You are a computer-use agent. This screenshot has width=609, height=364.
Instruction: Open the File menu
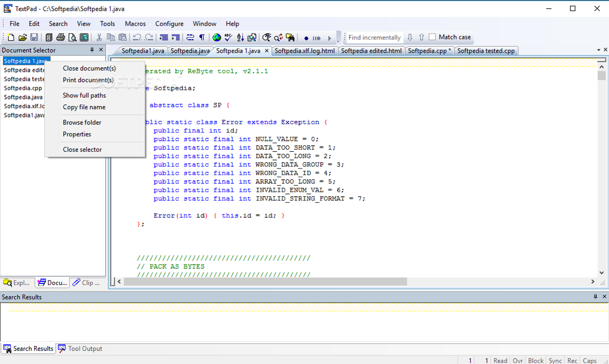(15, 24)
